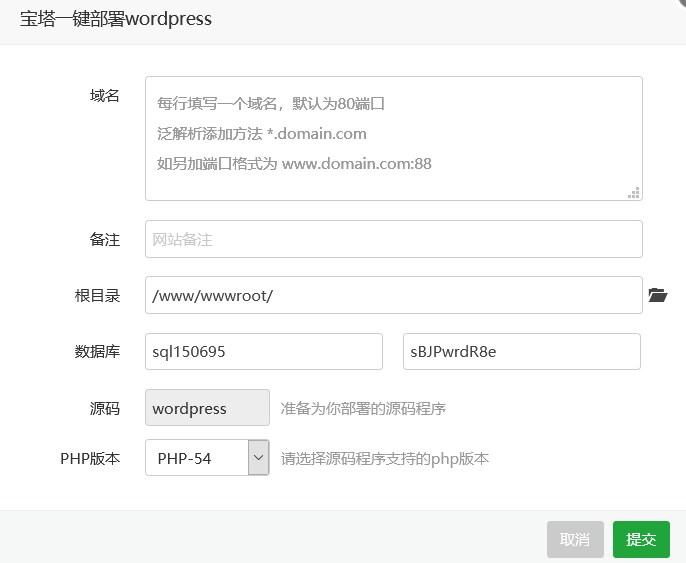Image resolution: width=686 pixels, height=563 pixels.
Task: Click the /www/wwwroot/ root directory field
Action: click(x=394, y=295)
